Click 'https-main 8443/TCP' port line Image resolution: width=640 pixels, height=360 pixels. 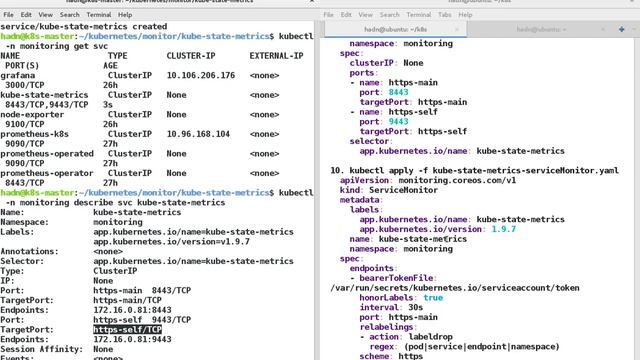[x=142, y=291]
